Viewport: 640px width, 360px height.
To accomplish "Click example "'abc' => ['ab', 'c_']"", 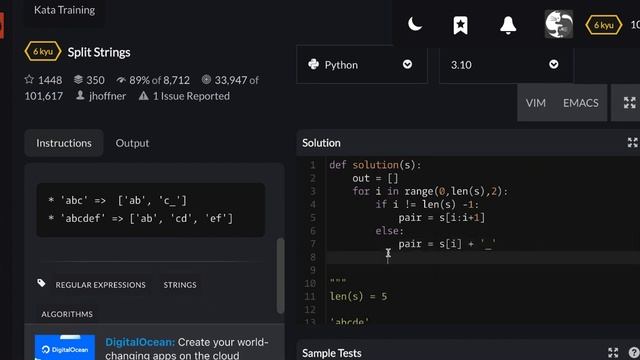I will pos(118,201).
